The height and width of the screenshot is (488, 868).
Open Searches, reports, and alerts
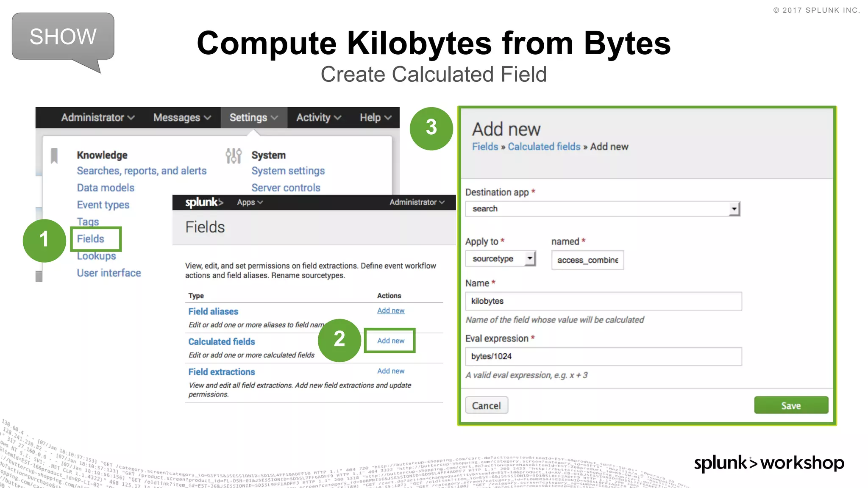[x=142, y=171]
